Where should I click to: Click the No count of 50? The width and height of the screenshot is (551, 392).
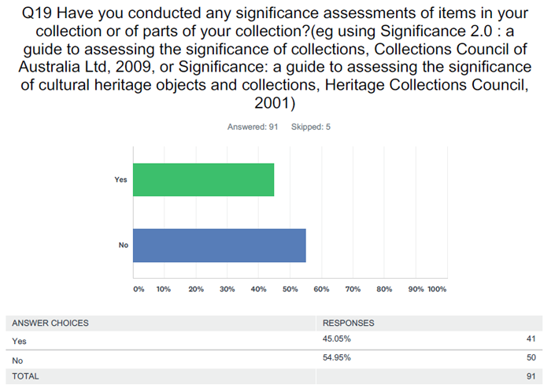531,357
